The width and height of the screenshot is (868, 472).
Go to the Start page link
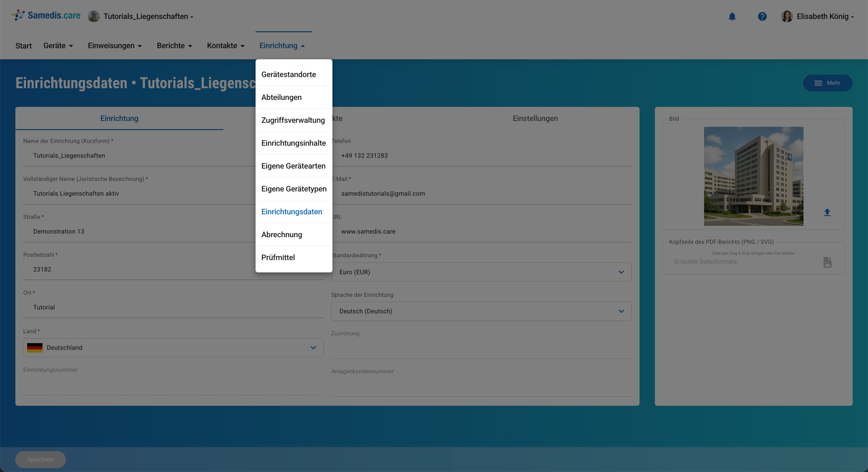[x=24, y=46]
